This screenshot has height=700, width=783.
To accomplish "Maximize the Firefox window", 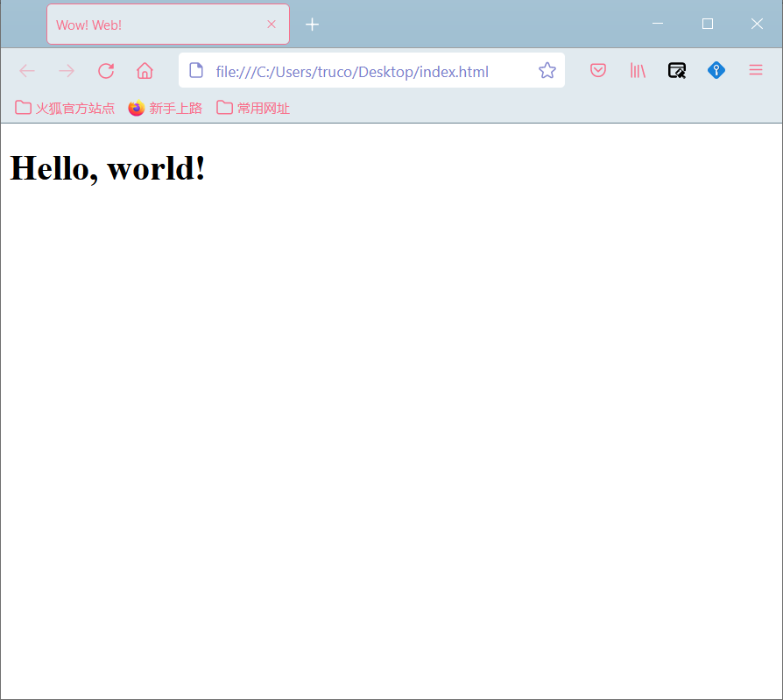I will [x=708, y=24].
